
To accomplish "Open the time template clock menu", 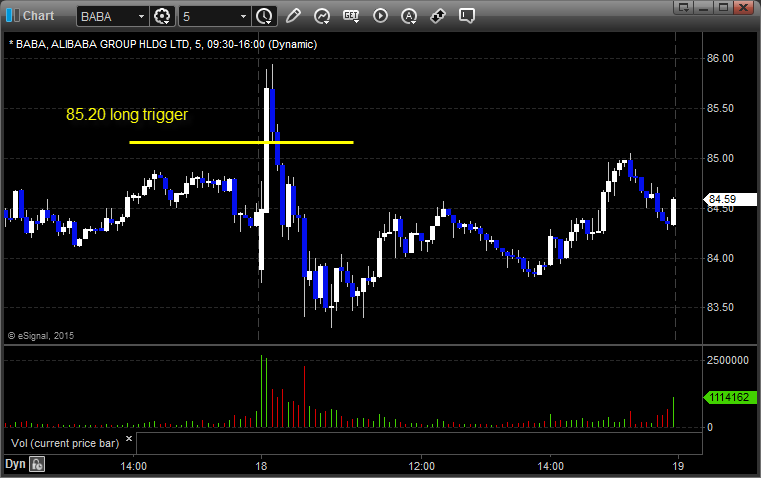I will (265, 16).
